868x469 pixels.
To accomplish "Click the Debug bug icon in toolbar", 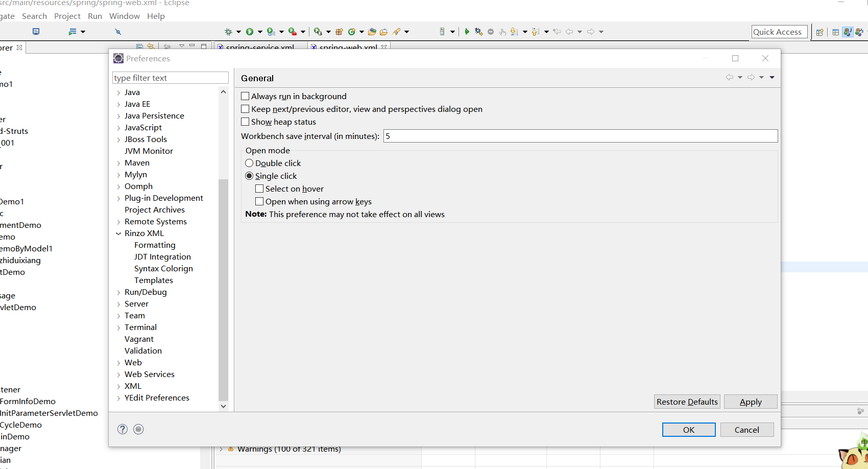I will pyautogui.click(x=228, y=32).
